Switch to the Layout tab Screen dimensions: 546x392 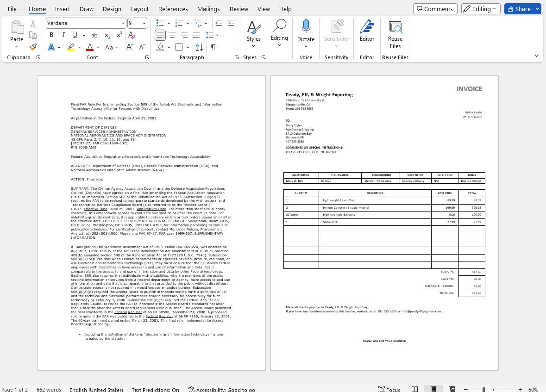140,9
